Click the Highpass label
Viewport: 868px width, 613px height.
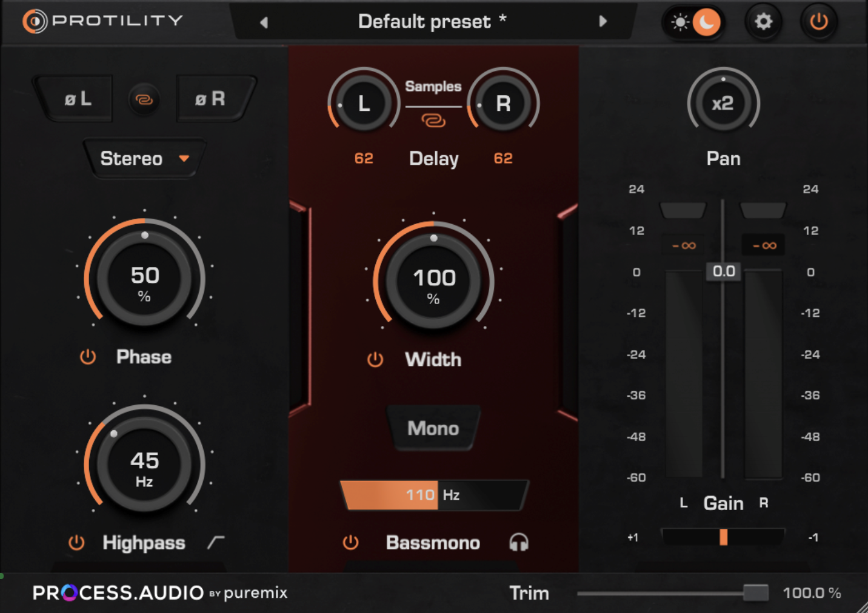coord(144,543)
